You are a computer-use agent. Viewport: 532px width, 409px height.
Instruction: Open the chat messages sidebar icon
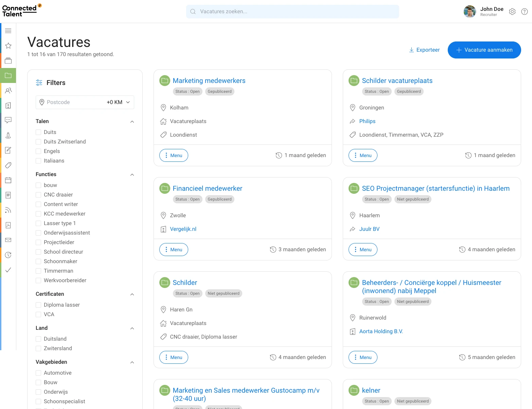click(x=8, y=120)
